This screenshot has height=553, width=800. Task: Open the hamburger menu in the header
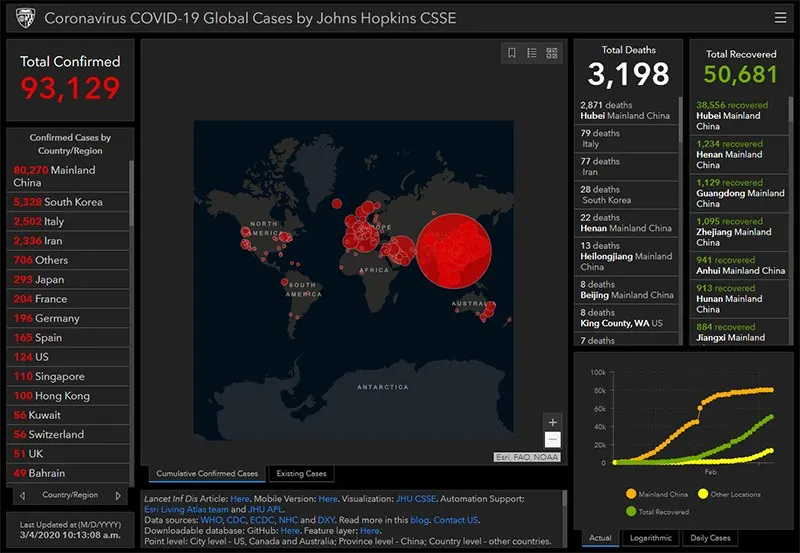pos(780,17)
